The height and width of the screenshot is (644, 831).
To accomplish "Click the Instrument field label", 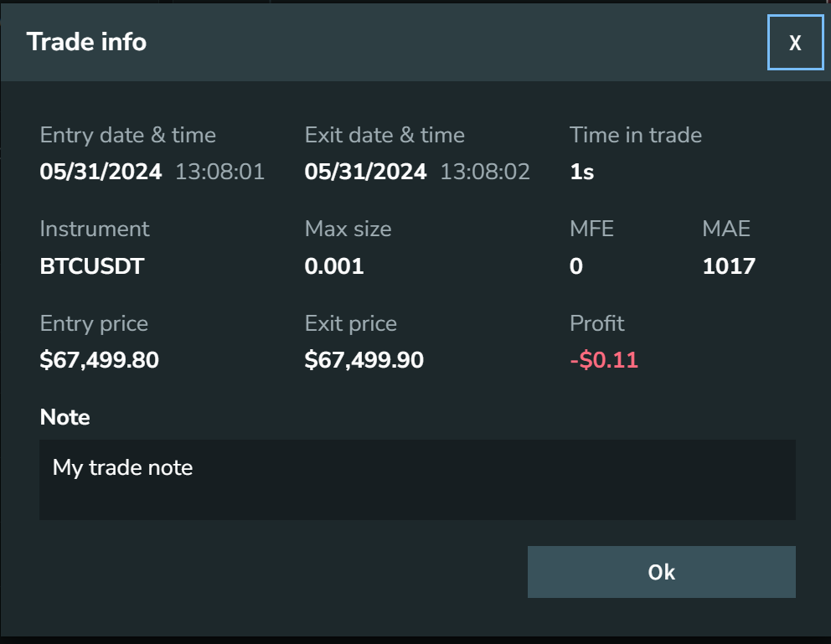I will [x=94, y=228].
